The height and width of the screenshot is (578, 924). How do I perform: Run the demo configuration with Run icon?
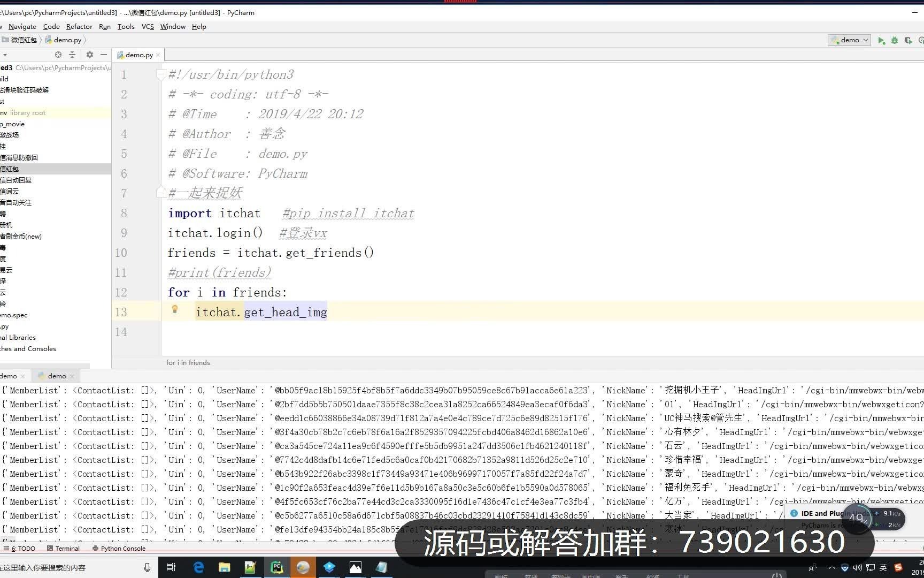pyautogui.click(x=882, y=40)
